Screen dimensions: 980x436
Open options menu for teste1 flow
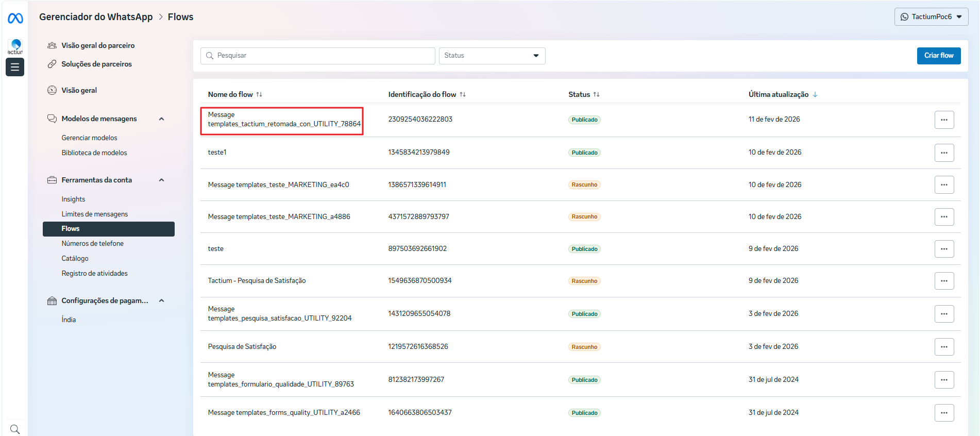[x=943, y=153]
